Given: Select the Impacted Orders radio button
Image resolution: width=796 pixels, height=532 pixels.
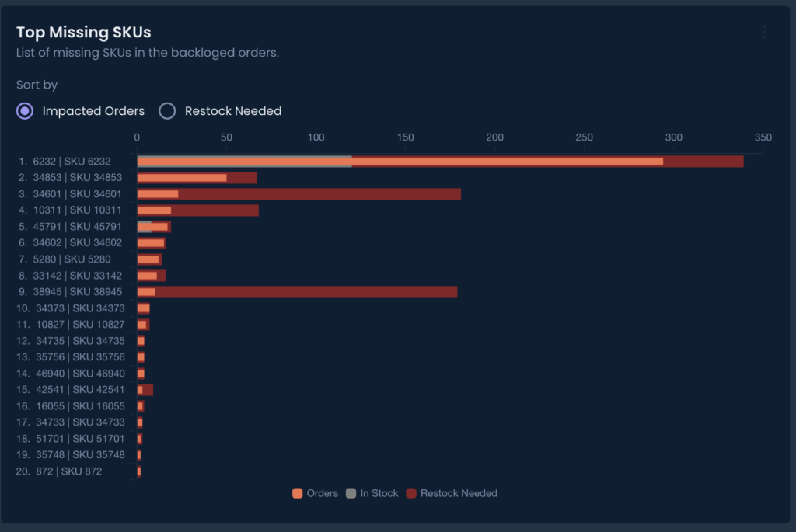Looking at the screenshot, I should point(25,111).
